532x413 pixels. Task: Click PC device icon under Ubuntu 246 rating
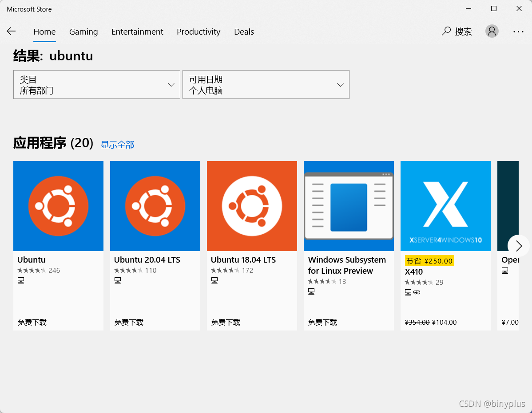tap(21, 280)
